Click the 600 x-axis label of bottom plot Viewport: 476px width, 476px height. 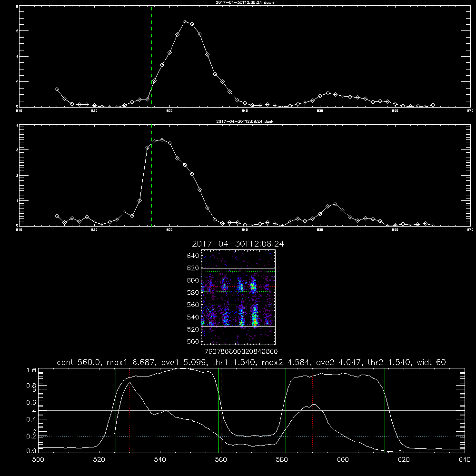click(x=343, y=460)
